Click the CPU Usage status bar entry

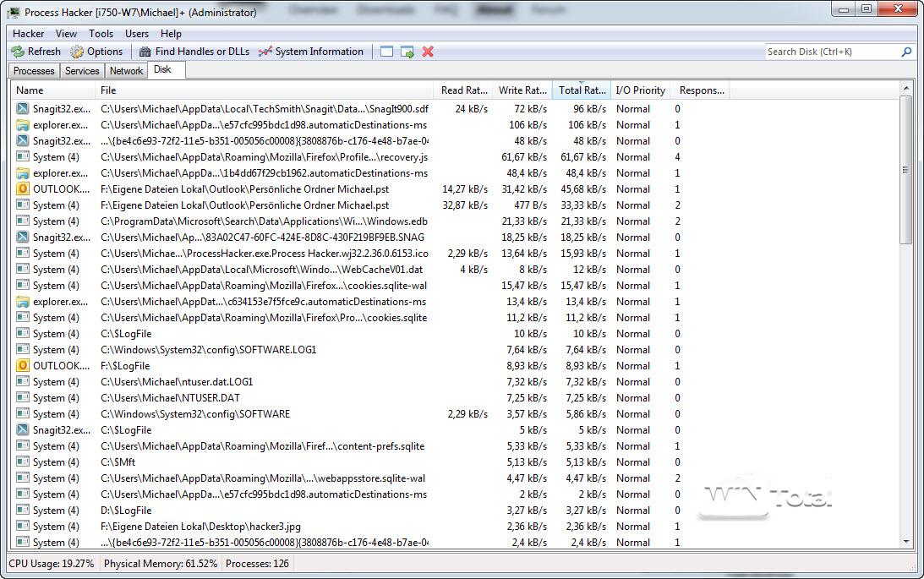52,564
